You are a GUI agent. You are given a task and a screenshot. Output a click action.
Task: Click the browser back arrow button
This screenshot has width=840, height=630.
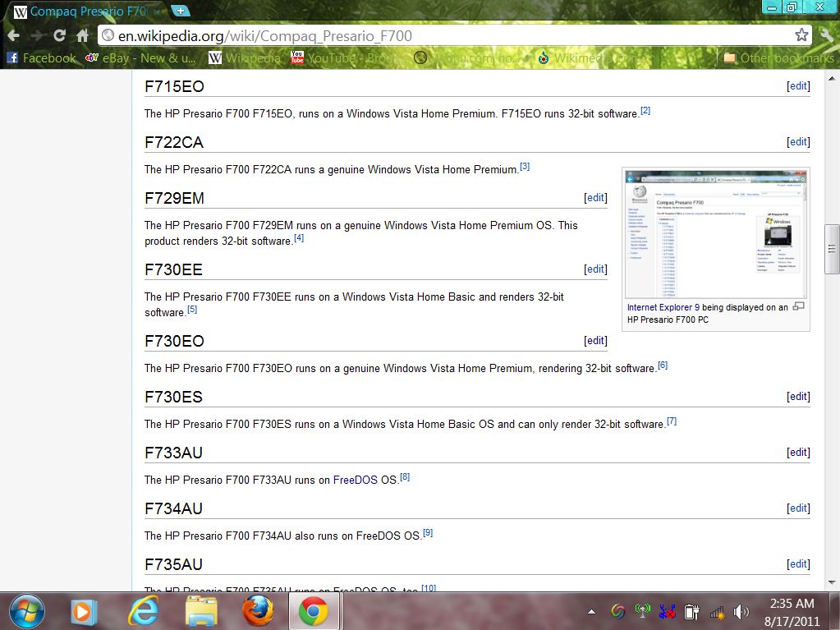click(13, 35)
